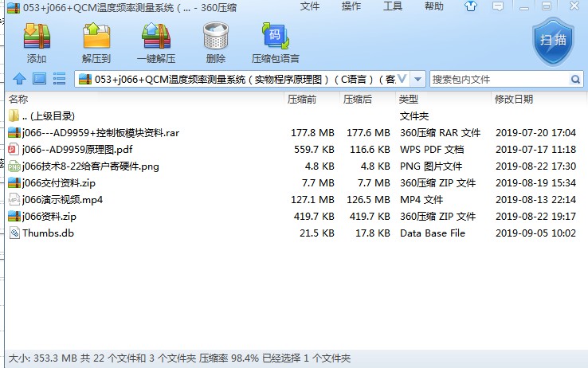Select j066交付资料.zip file name
The image size is (588, 368).
click(x=58, y=183)
